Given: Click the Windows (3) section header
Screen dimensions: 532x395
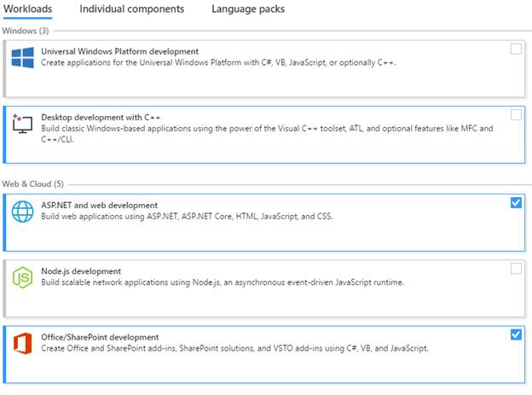Looking at the screenshot, I should pyautogui.click(x=26, y=31).
